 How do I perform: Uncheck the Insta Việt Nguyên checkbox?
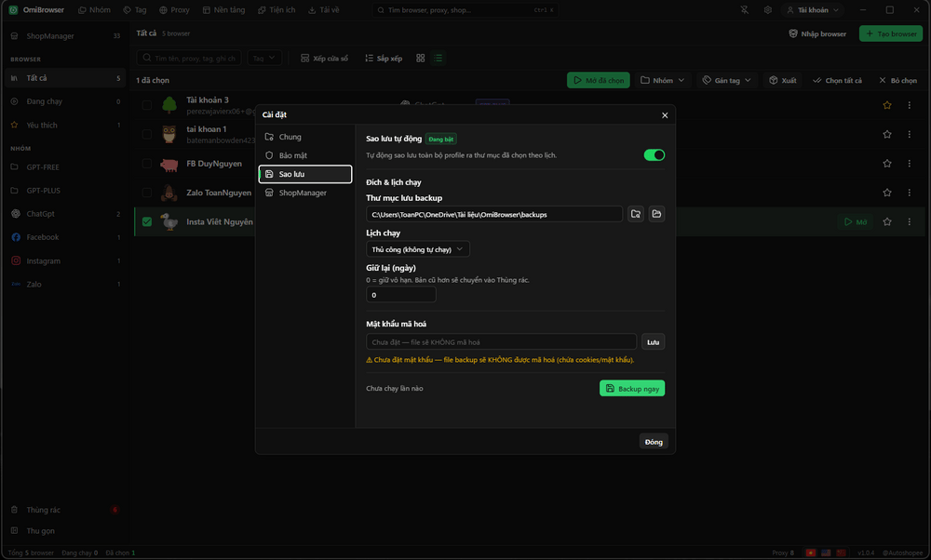[147, 222]
